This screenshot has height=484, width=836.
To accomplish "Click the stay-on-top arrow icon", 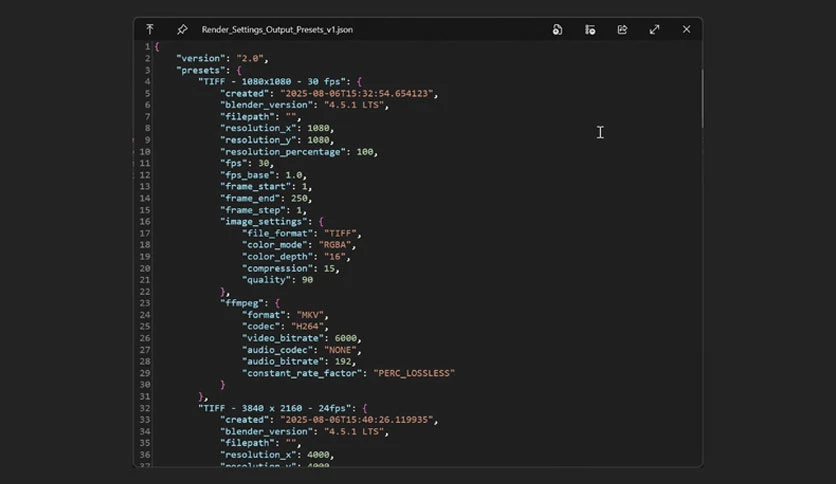I will (150, 29).
